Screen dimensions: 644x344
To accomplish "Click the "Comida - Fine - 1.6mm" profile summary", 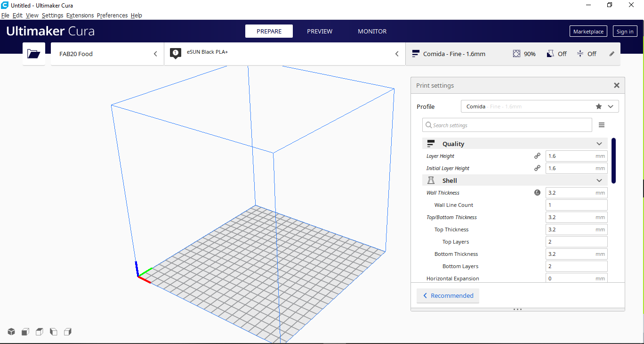I will [x=454, y=54].
